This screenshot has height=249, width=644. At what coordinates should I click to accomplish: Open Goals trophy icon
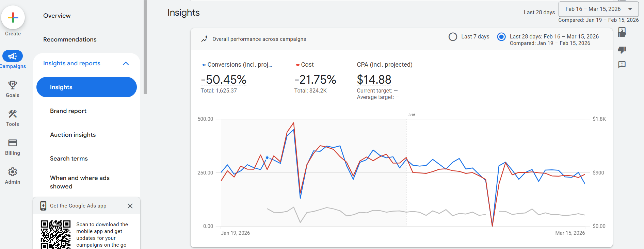[x=13, y=85]
